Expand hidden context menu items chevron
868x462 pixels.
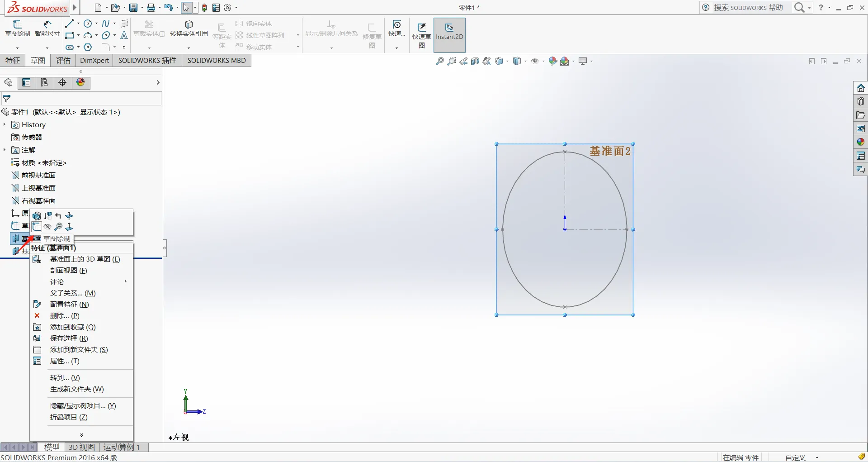click(81, 435)
